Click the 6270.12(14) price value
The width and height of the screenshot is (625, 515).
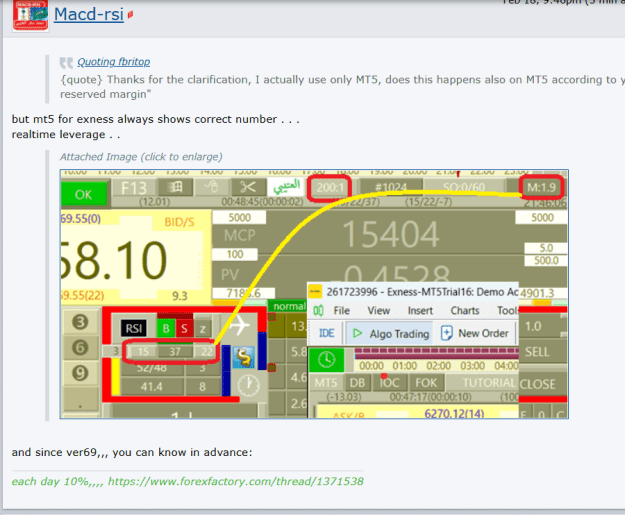tap(454, 413)
